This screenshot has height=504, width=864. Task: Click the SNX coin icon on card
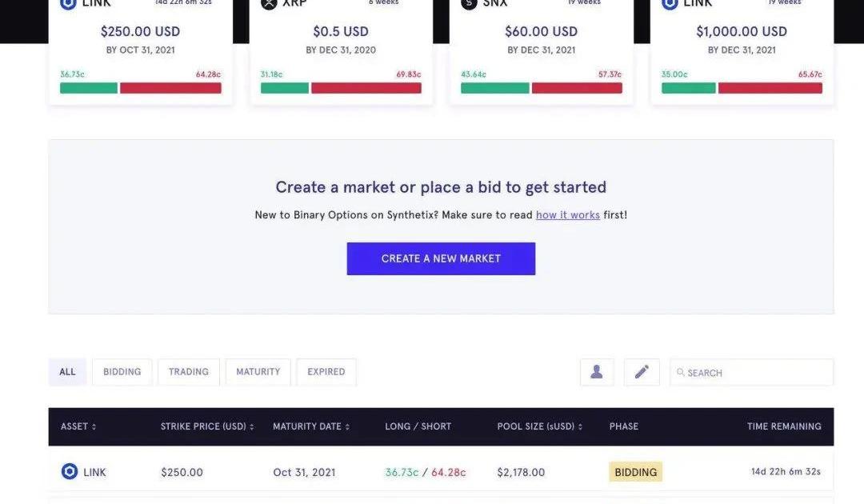pos(469,4)
